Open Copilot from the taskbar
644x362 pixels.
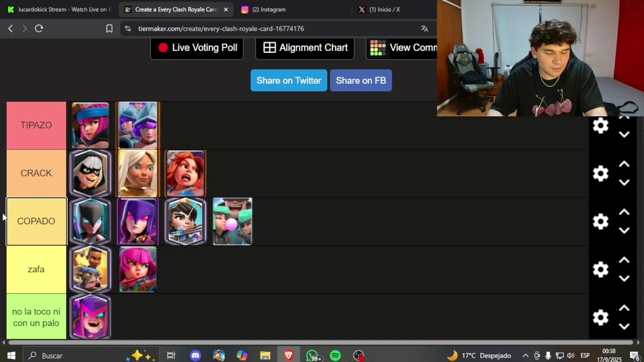242,355
